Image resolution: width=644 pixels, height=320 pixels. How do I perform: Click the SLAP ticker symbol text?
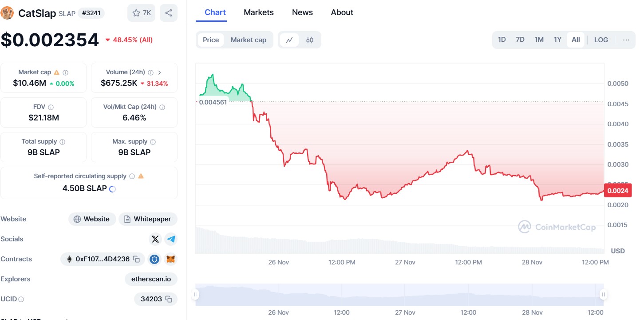(x=67, y=14)
